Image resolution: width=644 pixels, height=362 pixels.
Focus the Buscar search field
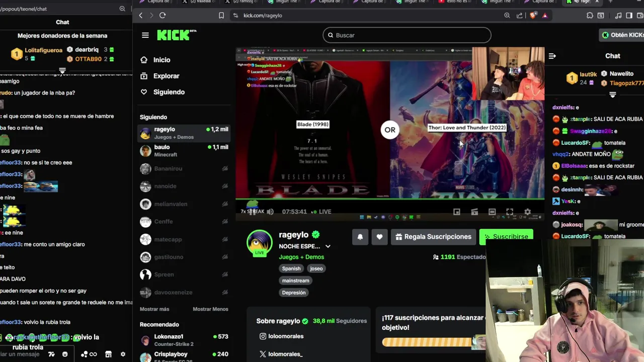click(x=407, y=35)
